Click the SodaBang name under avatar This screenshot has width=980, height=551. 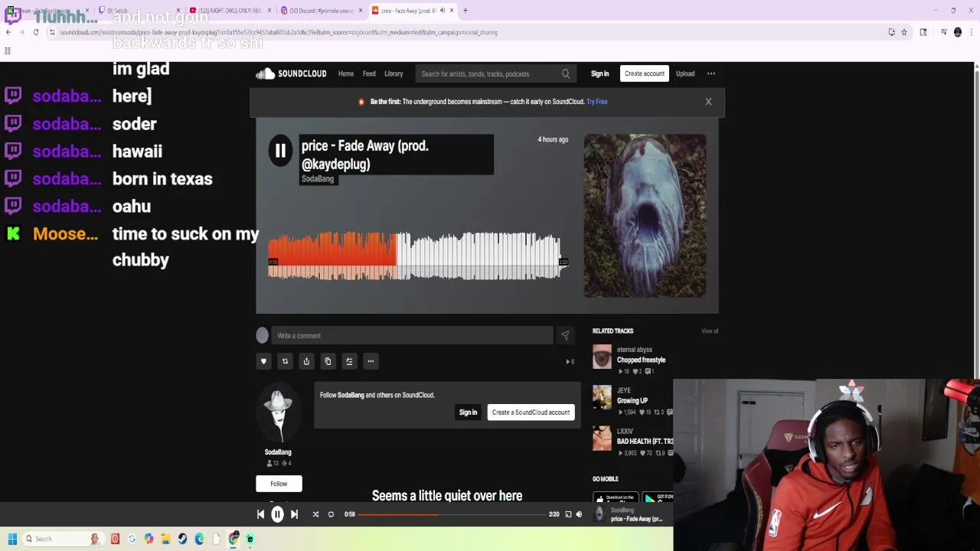pos(278,452)
